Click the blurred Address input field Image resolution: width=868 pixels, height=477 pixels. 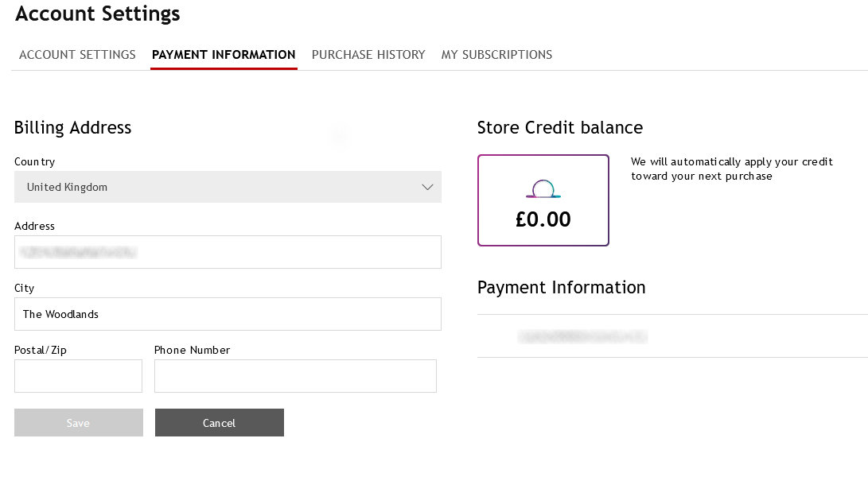[228, 252]
